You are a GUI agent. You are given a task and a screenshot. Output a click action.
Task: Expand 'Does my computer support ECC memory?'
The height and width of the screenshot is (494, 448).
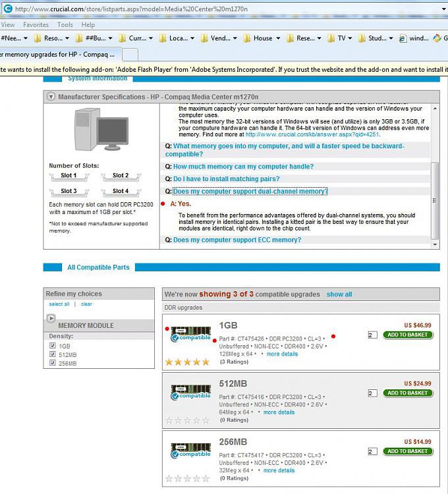(237, 240)
